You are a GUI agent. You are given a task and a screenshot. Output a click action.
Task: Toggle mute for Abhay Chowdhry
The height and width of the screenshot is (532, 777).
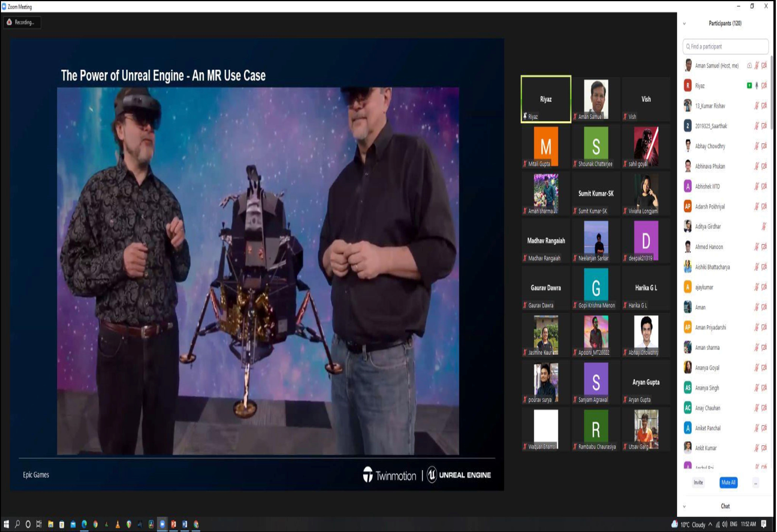coord(757,146)
